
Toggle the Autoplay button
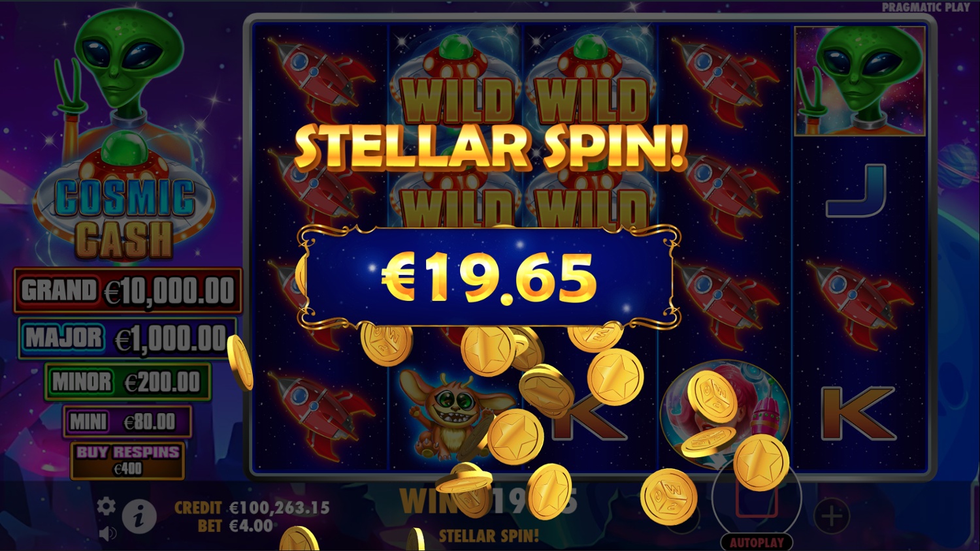tap(757, 543)
